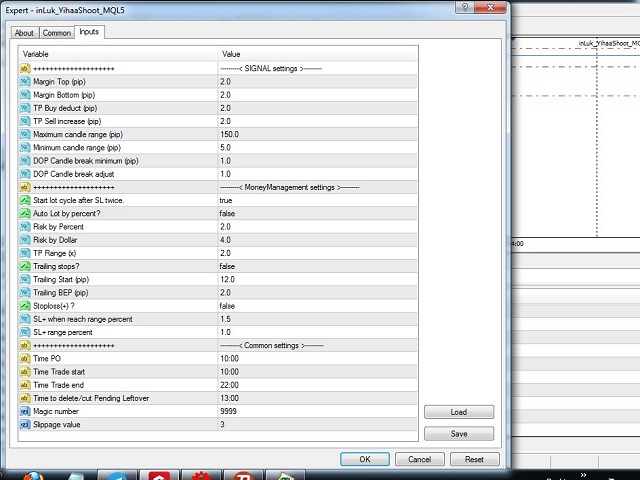Click the icon beside SL+ when reach range percent

[25, 319]
